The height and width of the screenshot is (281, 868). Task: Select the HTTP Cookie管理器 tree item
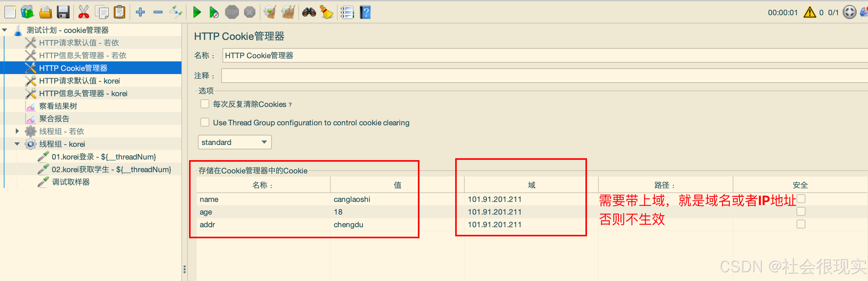coord(73,68)
